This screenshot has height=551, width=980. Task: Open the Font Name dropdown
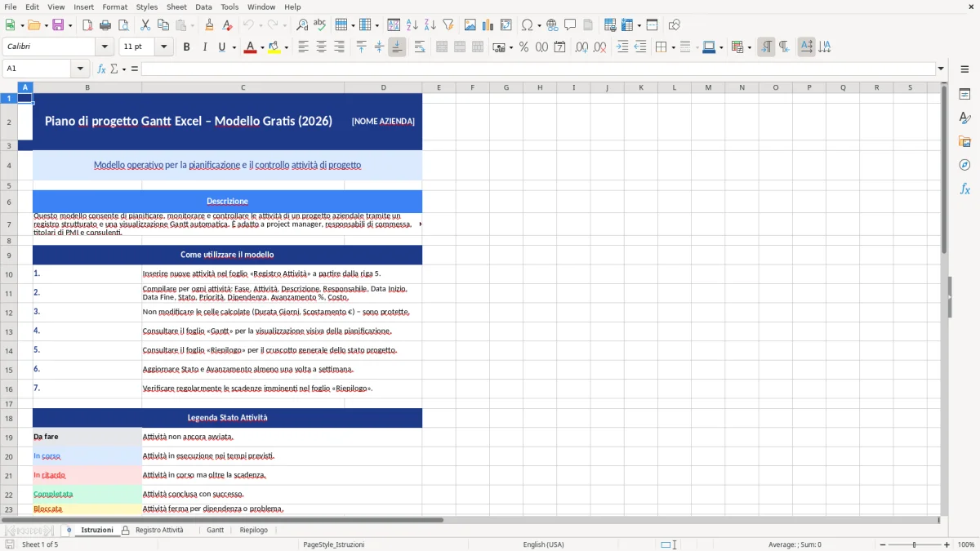105,47
